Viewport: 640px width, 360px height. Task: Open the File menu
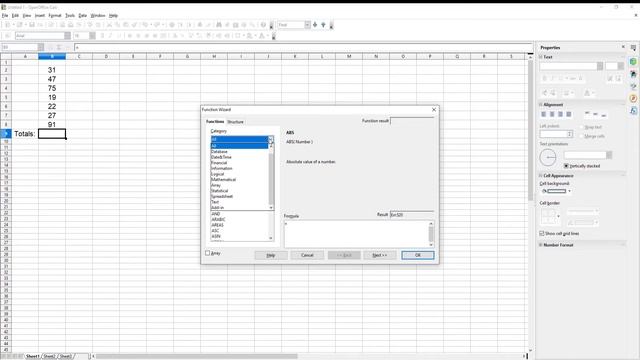(5, 16)
